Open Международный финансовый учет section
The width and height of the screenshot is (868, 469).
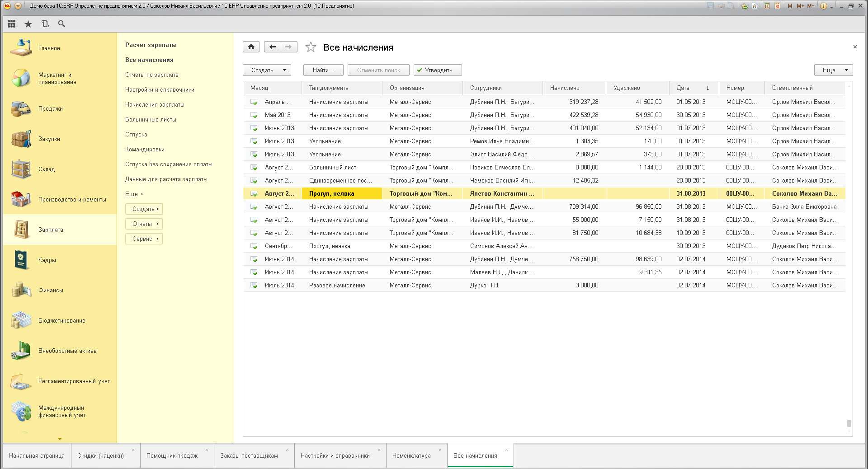60,411
